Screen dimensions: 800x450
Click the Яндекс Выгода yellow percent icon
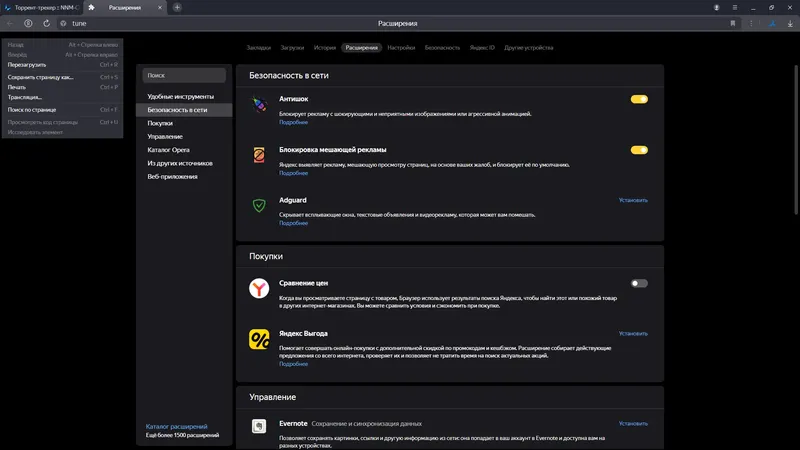258,339
